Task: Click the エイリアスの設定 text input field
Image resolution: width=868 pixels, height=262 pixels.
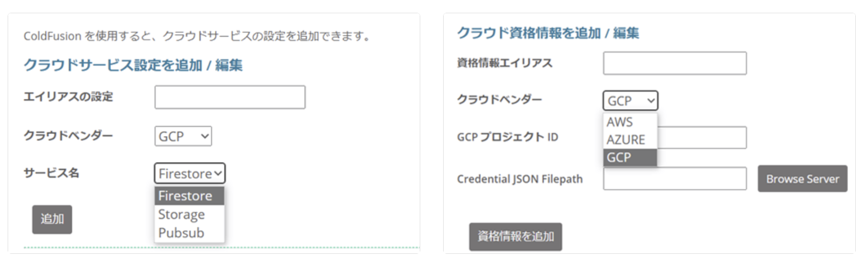Action: pyautogui.click(x=230, y=97)
